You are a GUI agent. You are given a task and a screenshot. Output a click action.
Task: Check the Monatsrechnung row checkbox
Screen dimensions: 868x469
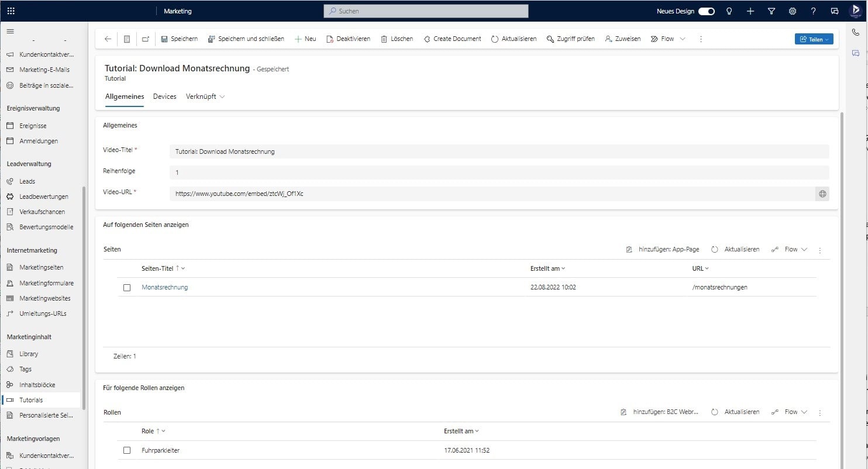(x=127, y=287)
